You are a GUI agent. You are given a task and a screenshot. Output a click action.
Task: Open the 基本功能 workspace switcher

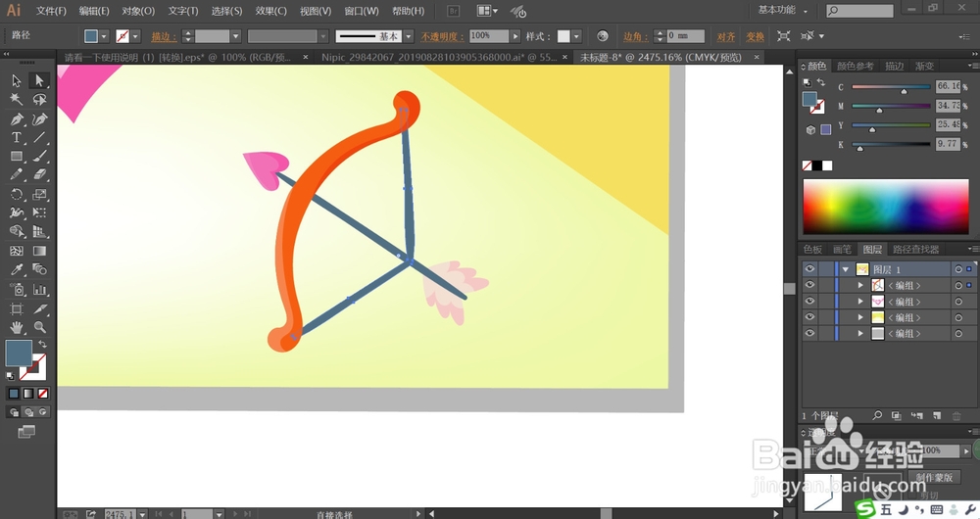point(783,10)
